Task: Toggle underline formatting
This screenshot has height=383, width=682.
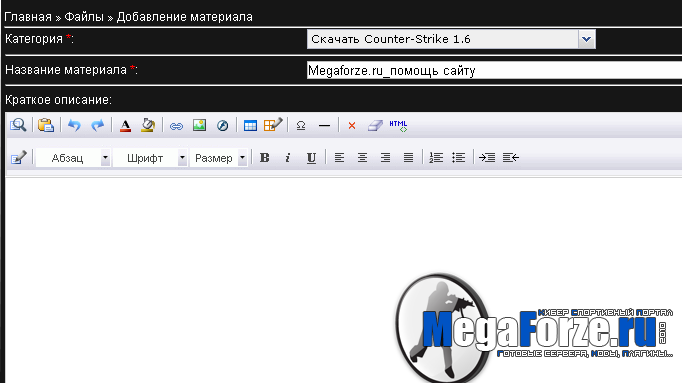Action: click(x=311, y=158)
